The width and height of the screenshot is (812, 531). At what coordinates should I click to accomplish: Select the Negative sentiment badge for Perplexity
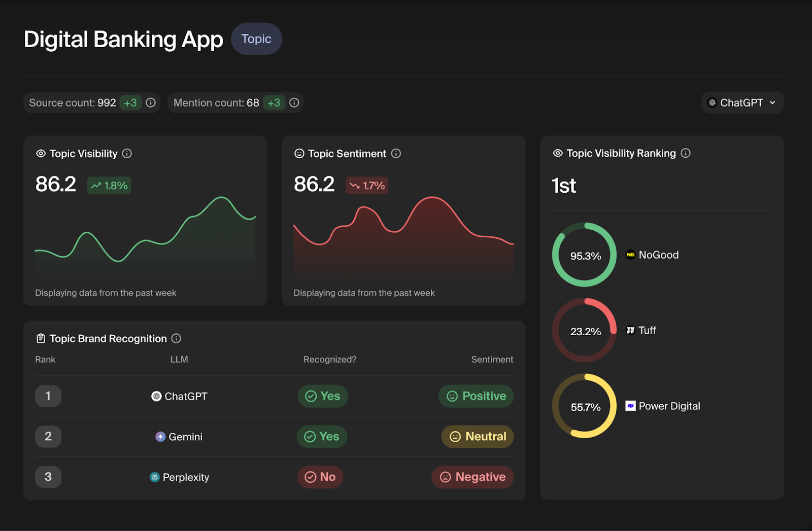point(472,477)
